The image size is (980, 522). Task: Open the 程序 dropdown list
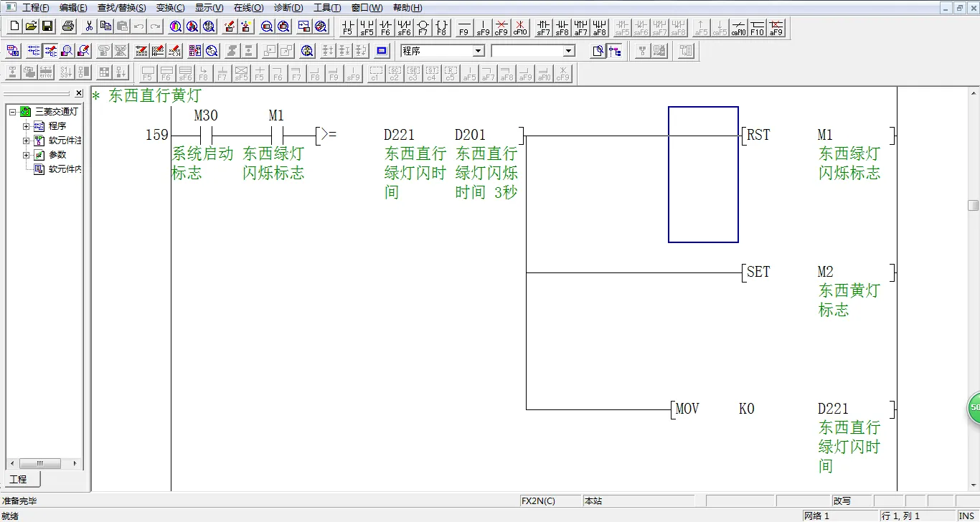[479, 51]
